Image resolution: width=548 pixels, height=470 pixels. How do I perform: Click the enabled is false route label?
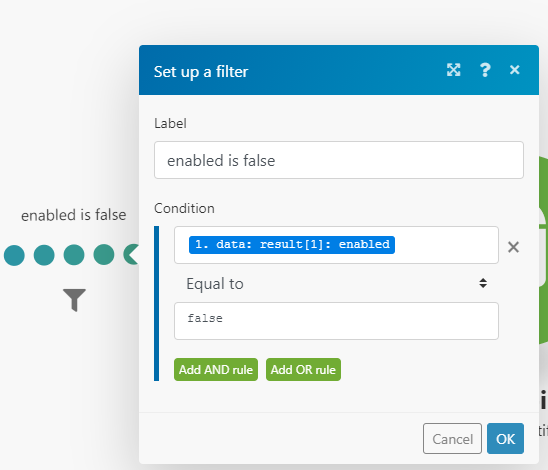pos(73,215)
